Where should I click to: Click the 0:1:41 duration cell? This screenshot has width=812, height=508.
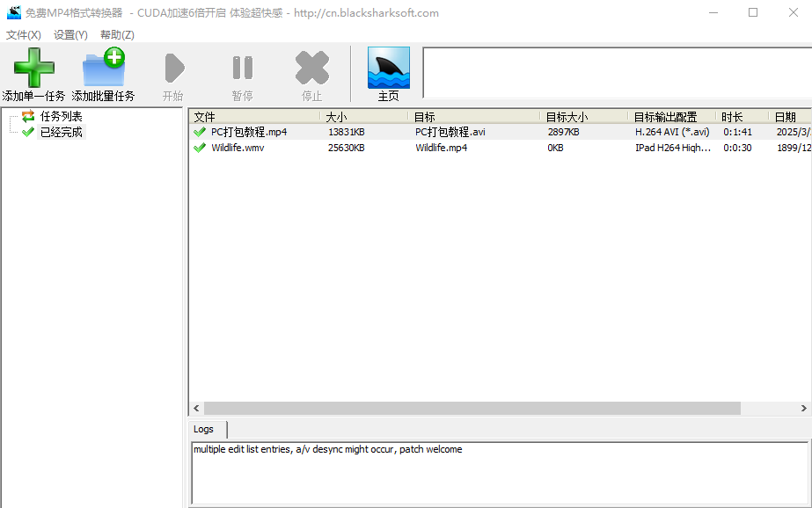coord(737,132)
